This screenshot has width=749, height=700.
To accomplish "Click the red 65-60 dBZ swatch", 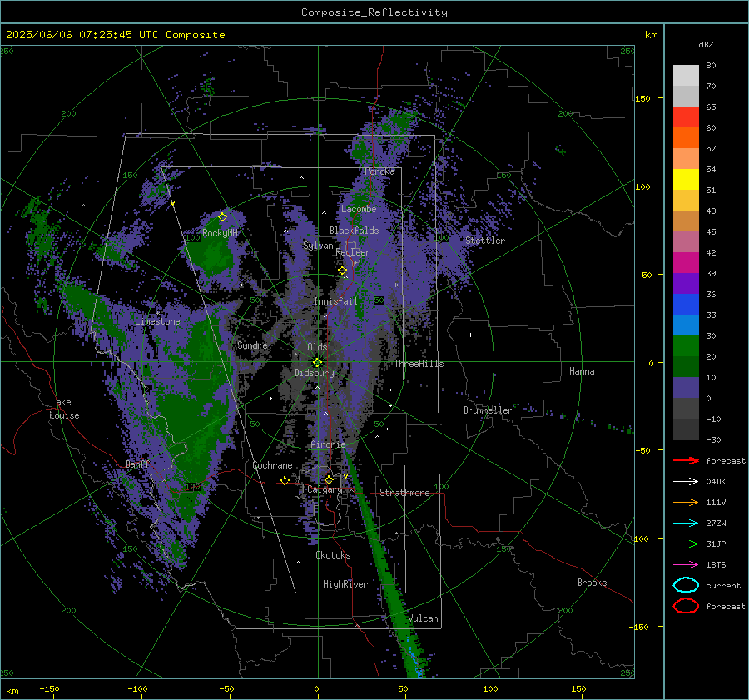I will pyautogui.click(x=686, y=117).
